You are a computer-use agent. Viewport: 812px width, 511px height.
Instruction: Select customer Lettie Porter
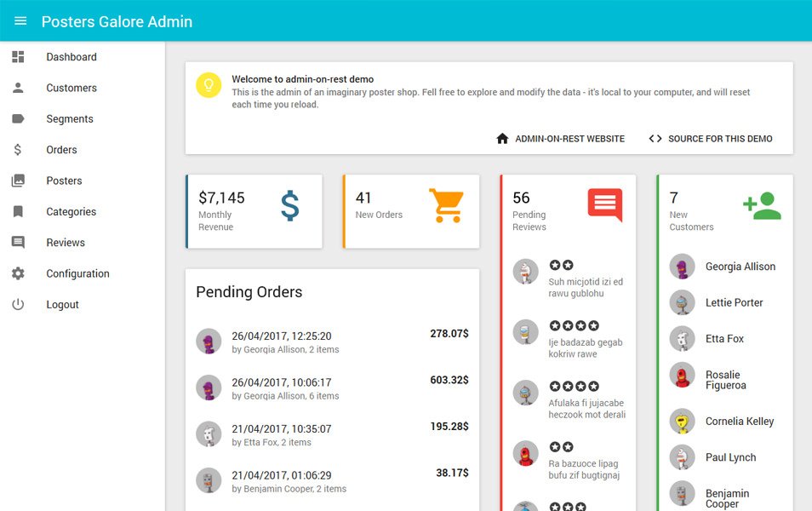point(725,302)
